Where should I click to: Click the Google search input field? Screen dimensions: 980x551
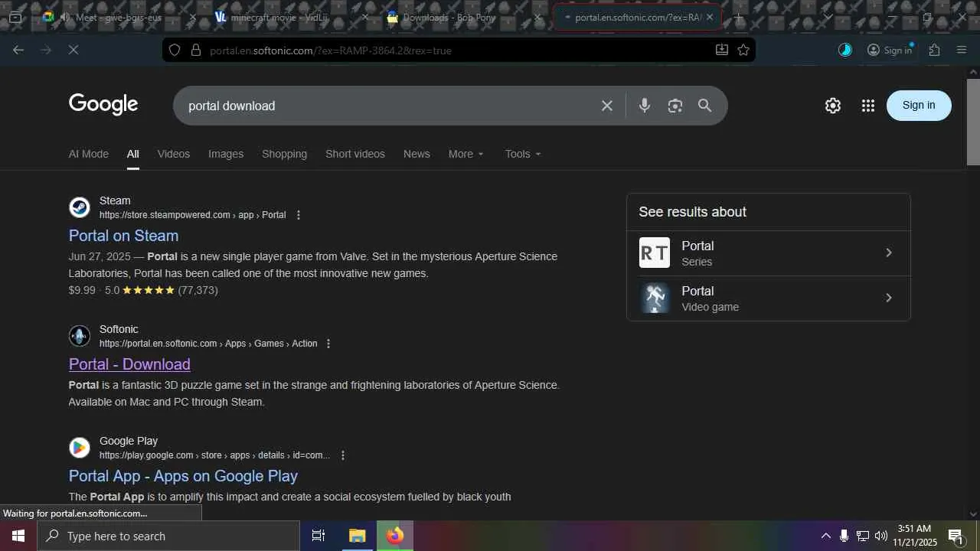[x=390, y=106]
